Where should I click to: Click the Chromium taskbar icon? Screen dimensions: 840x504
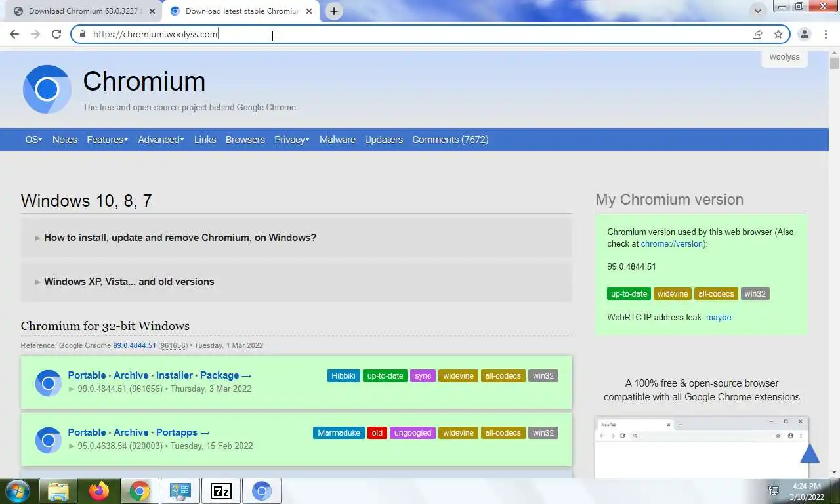pos(261,491)
